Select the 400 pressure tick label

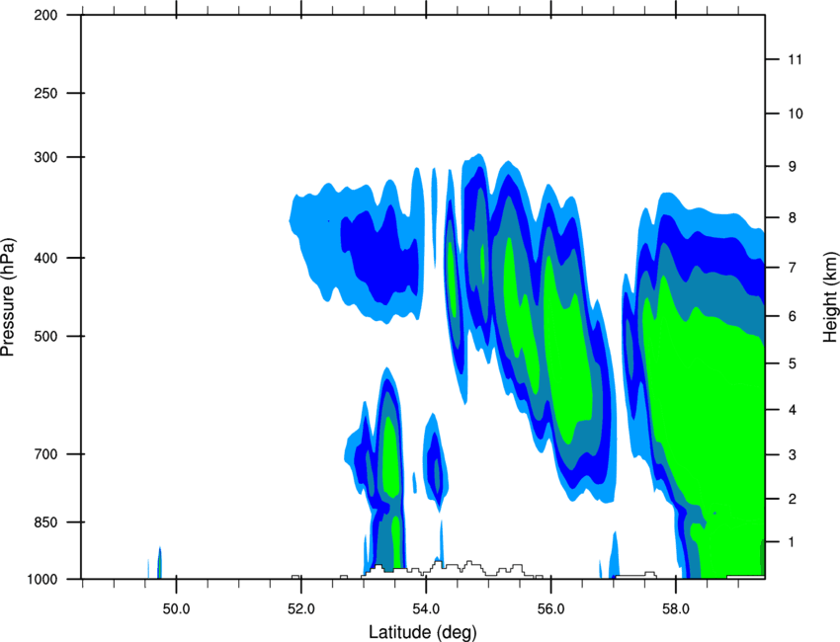(x=45, y=258)
